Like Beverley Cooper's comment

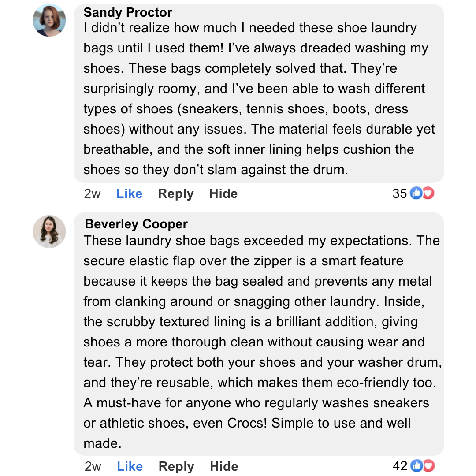point(130,466)
